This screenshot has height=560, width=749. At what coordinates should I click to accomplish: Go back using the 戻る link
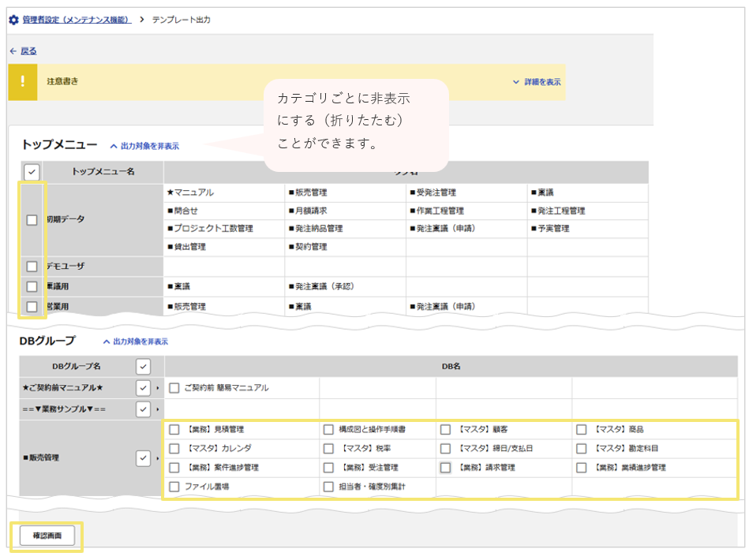click(x=28, y=51)
